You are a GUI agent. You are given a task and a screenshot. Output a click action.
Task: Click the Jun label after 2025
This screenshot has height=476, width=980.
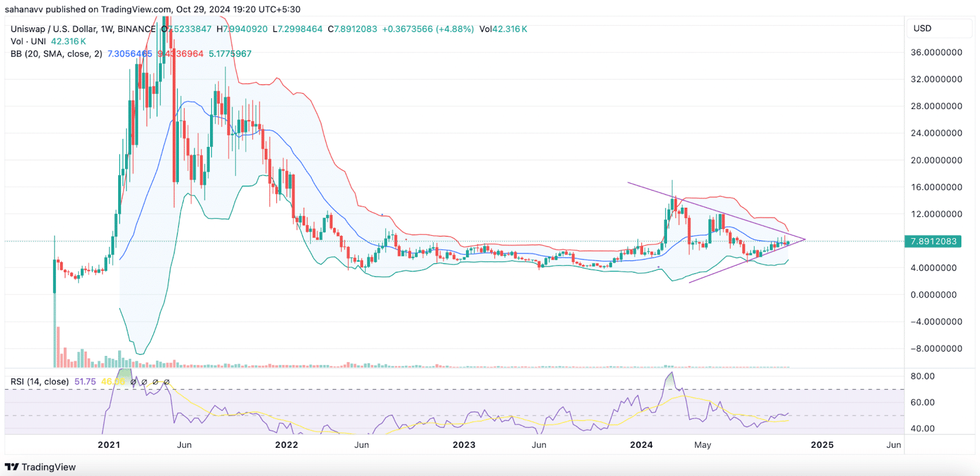coord(894,445)
